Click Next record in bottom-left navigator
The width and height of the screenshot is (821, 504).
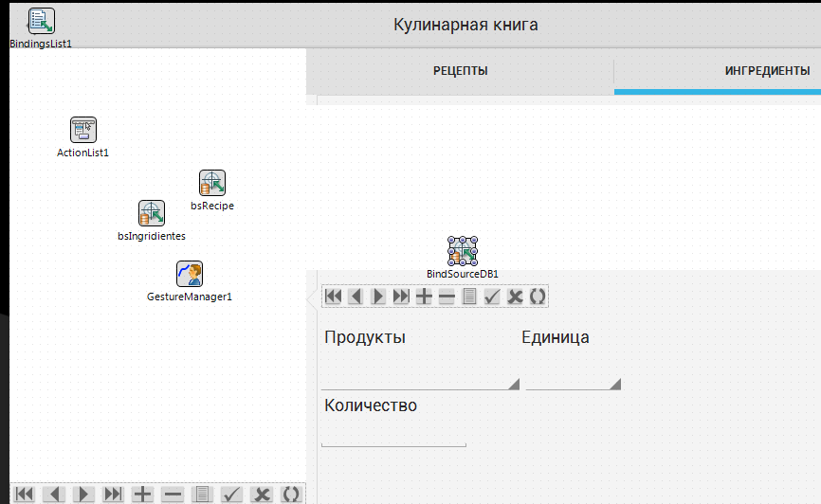click(83, 494)
